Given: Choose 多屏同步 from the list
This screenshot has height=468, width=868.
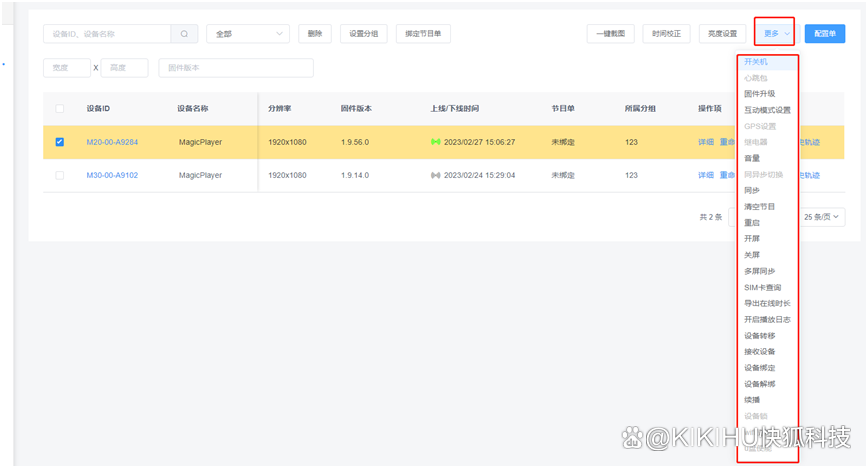Looking at the screenshot, I should (759, 271).
